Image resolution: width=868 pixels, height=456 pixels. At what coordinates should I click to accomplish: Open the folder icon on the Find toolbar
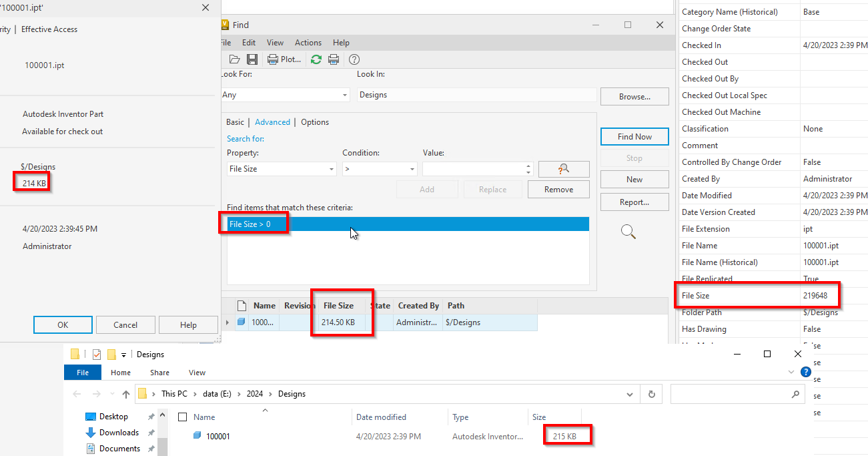click(x=234, y=59)
